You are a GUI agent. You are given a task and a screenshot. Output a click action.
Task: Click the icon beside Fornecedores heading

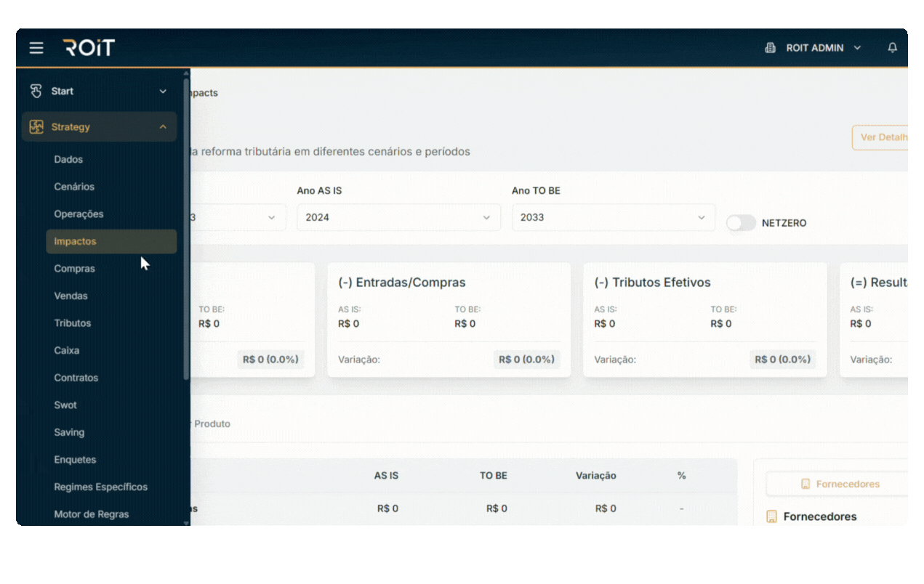point(772,516)
